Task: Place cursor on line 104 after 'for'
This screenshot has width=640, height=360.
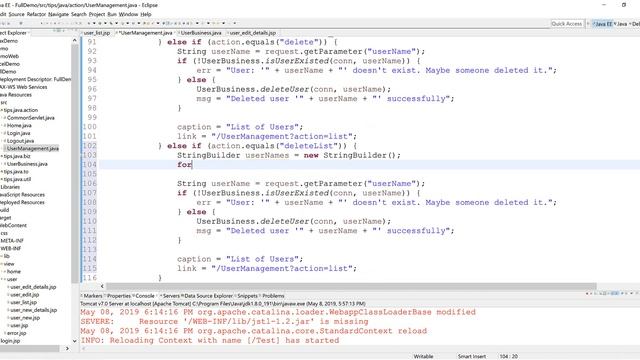Action: (192, 164)
